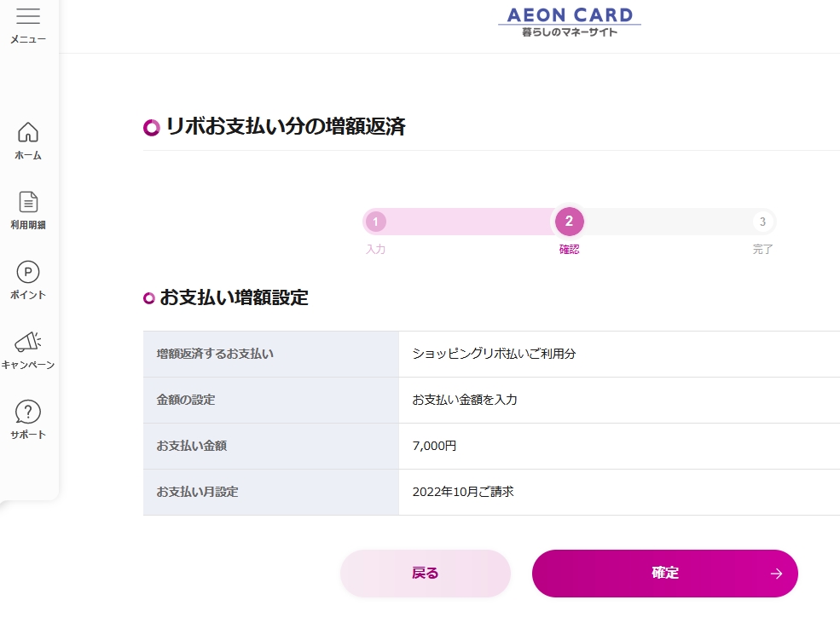Screen dimensions: 840x623
Task: Click the ポイント circled P icon
Action: tap(28, 272)
